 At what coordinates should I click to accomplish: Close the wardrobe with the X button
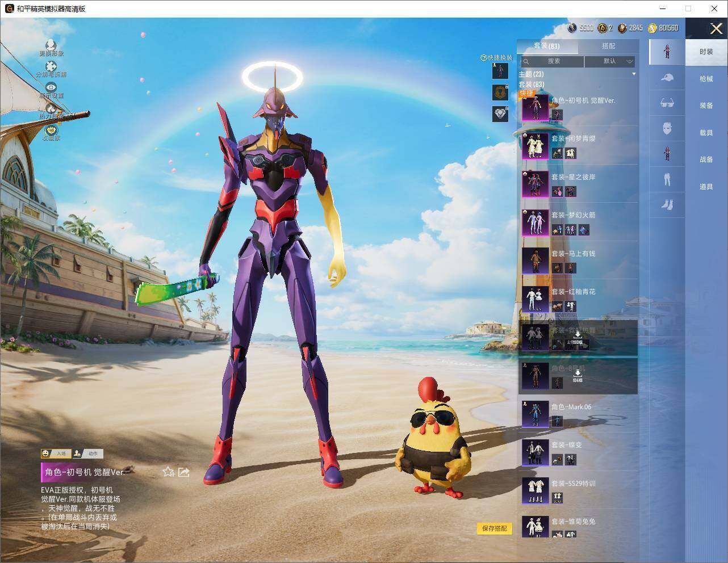(716, 28)
